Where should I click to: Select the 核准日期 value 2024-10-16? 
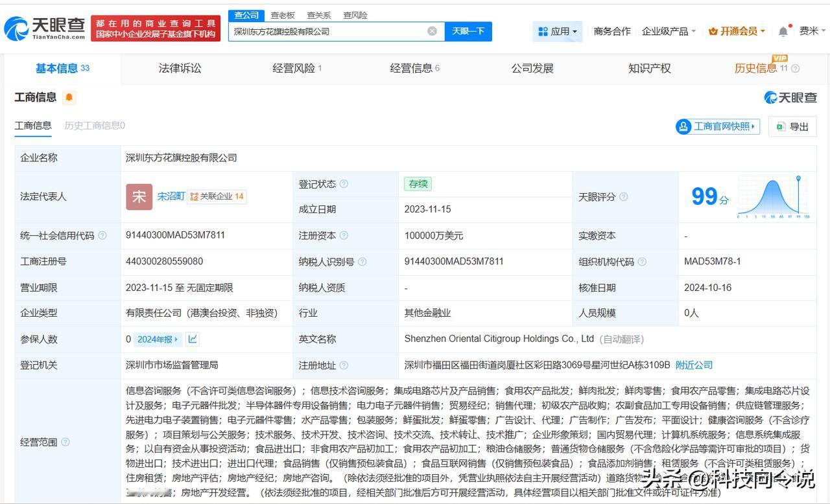707,288
